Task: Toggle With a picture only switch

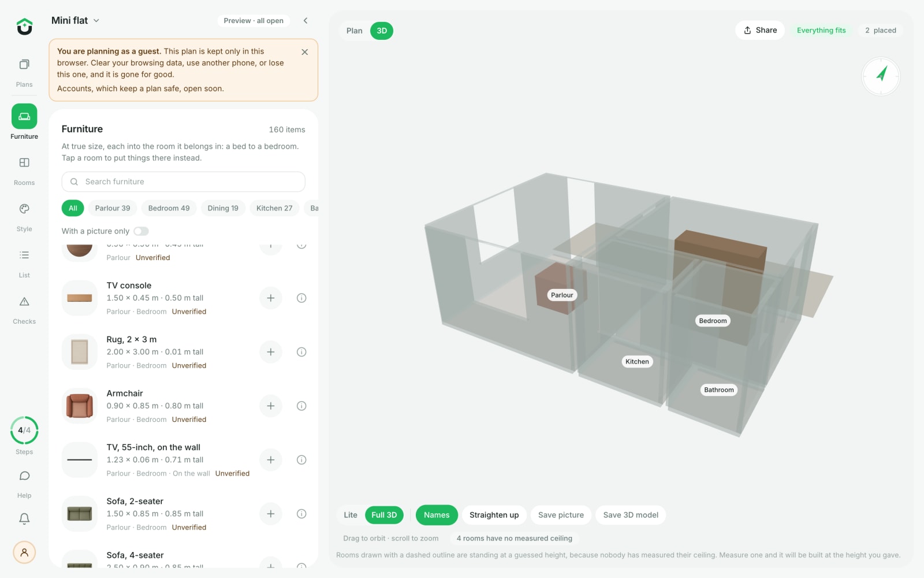Action: [x=141, y=231]
